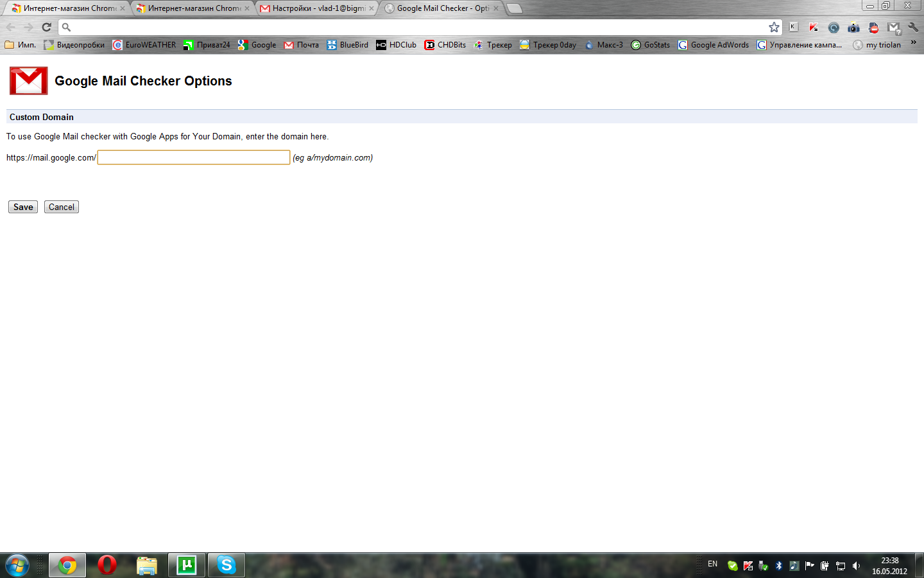Open the Трекер bookmark
Screen dimensions: 924x578
click(x=493, y=45)
